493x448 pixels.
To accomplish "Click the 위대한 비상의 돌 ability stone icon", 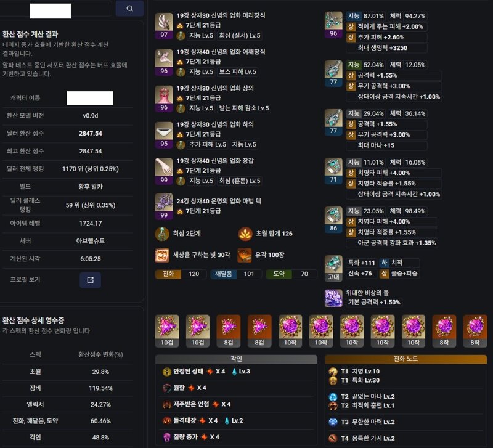I will click(x=333, y=298).
